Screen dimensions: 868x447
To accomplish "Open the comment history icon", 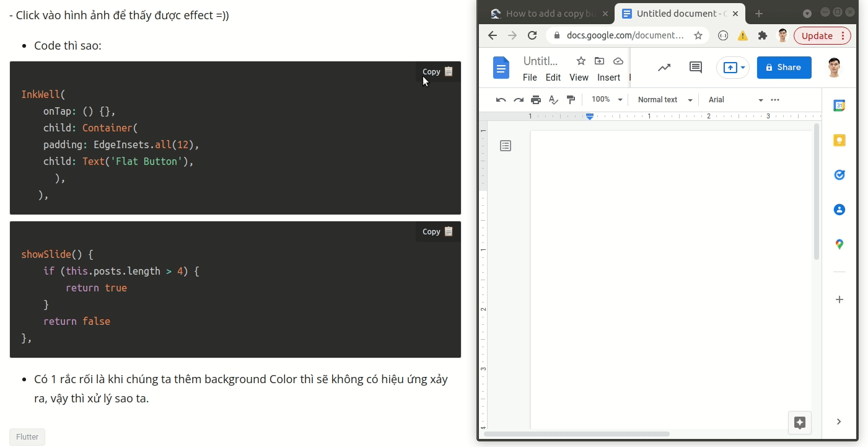I will click(x=695, y=68).
